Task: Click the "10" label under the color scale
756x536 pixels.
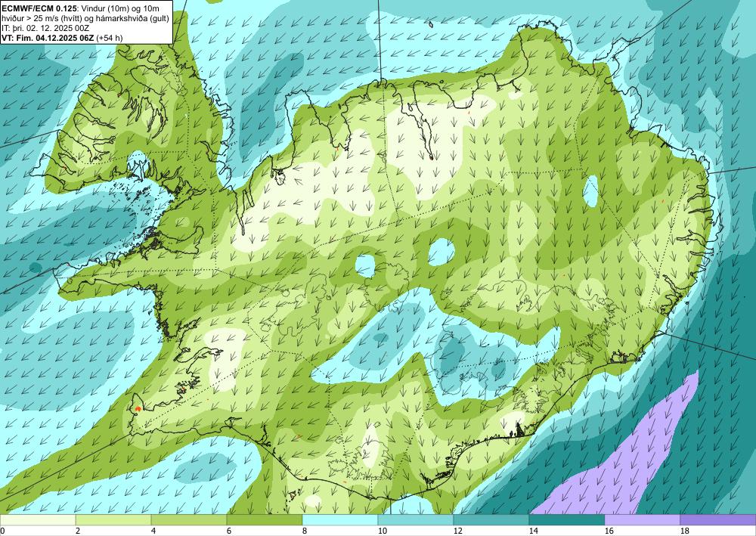Action: [x=383, y=531]
